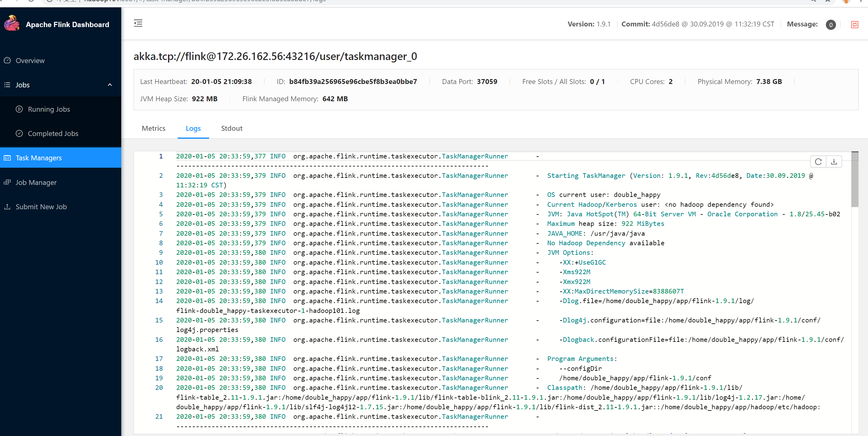This screenshot has height=436, width=868.
Task: Click Physical Memory value 7.38 GB
Action: [x=769, y=82]
